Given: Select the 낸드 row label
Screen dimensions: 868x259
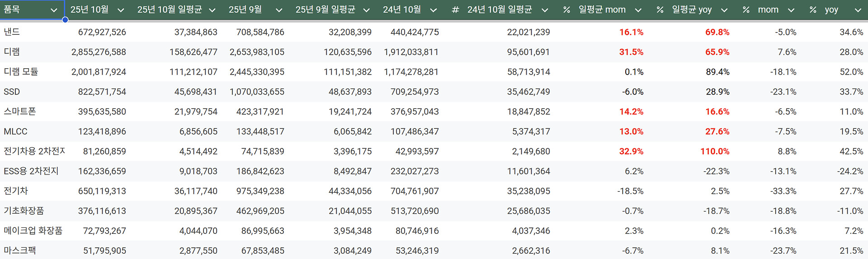Looking at the screenshot, I should pos(12,32).
